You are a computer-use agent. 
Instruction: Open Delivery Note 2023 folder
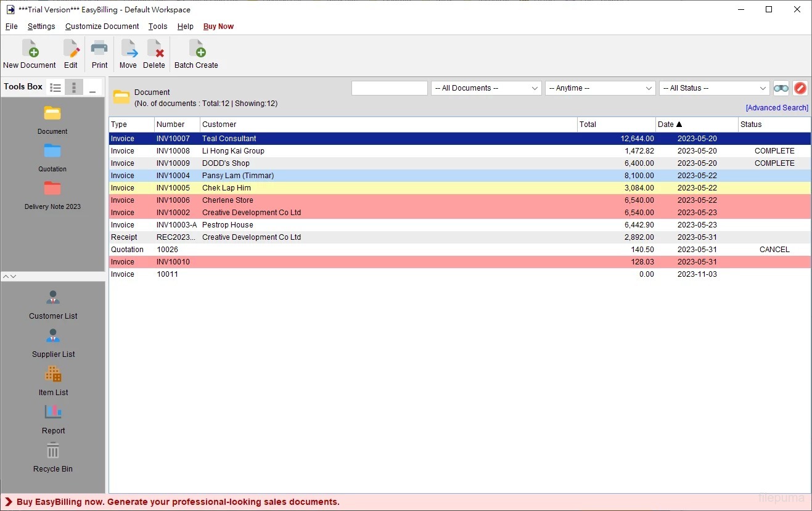pyautogui.click(x=52, y=189)
